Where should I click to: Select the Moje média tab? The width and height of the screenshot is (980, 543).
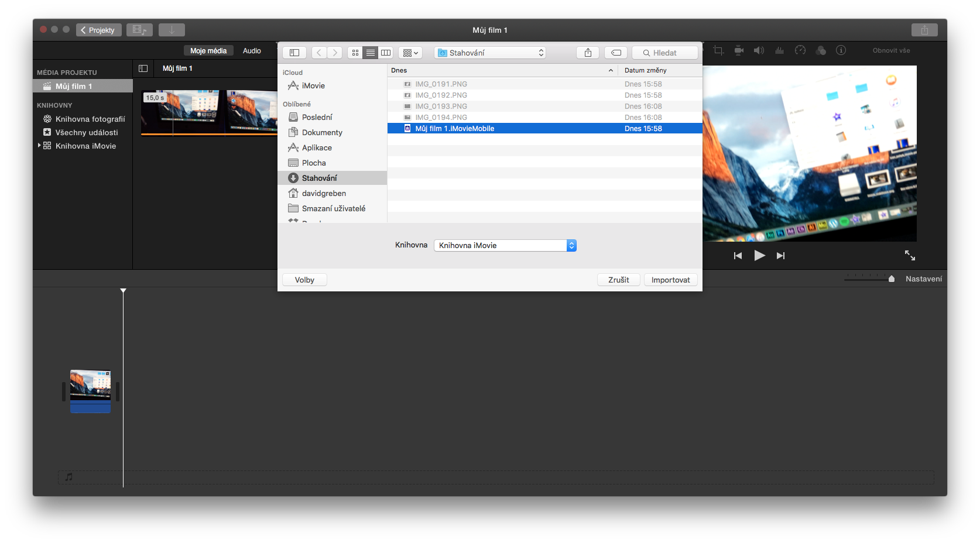coord(208,51)
